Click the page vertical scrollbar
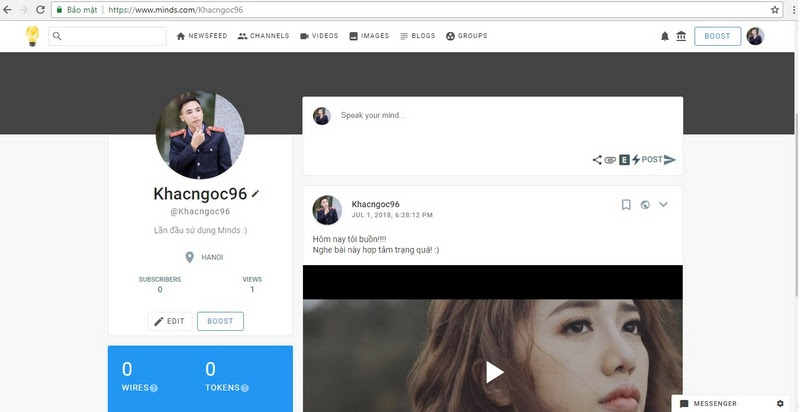Image resolution: width=800 pixels, height=412 pixels. coord(796,204)
